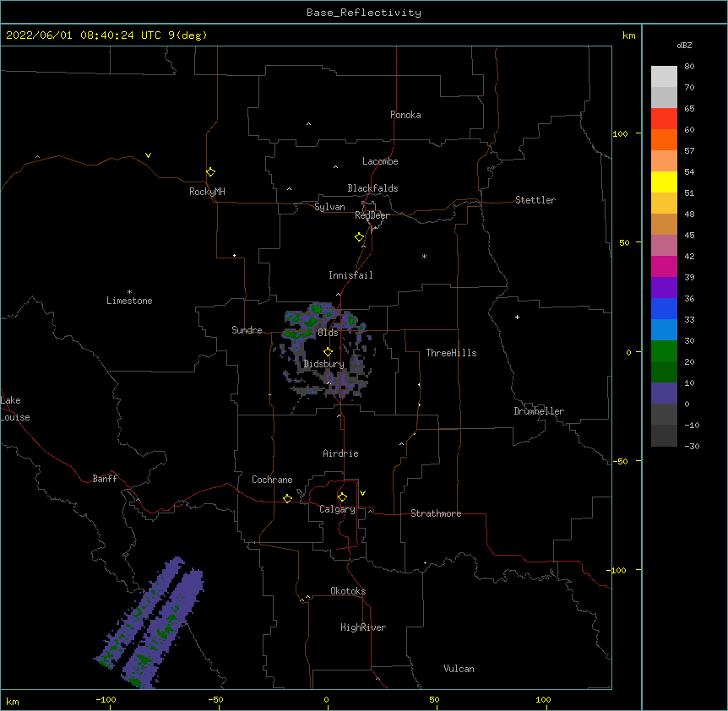728x711 pixels.
Task: Click the light blue 30-33 dBZ legend swatch
Action: point(664,329)
